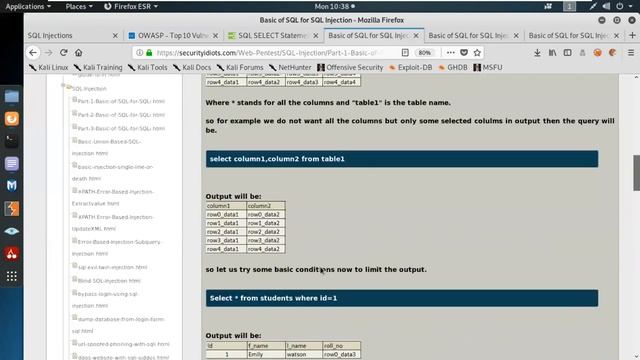Open Basic-Union-Based-SQL-injection tree link
The height and width of the screenshot is (360, 640).
(x=107, y=147)
